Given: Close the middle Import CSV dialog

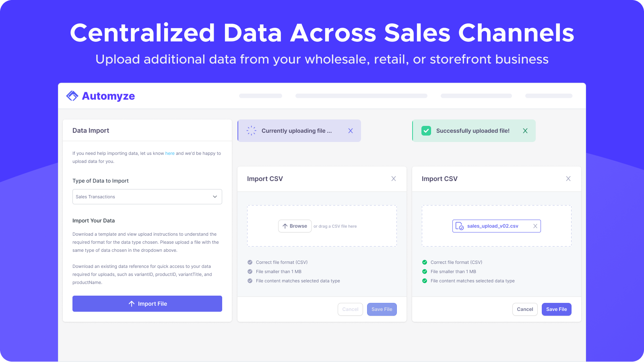Looking at the screenshot, I should [x=394, y=179].
